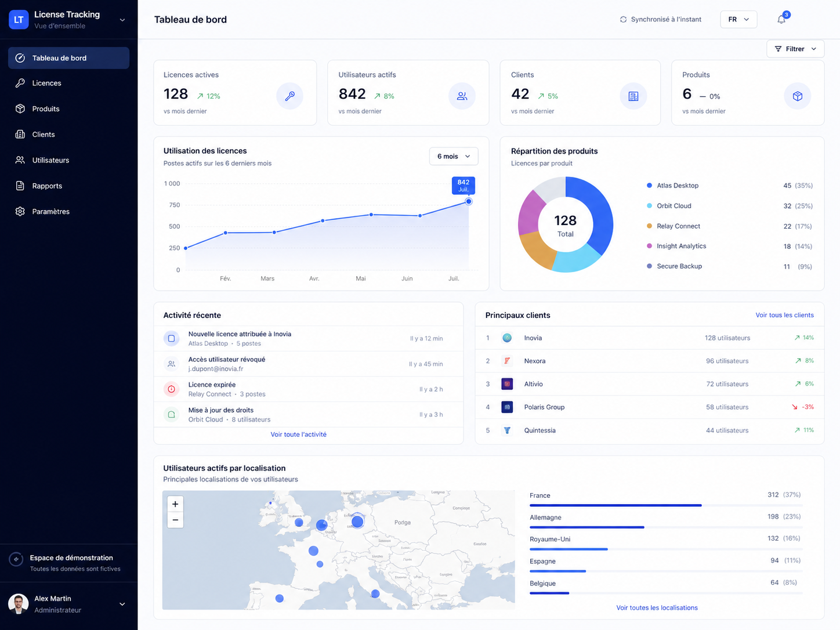Click the Polaris Group client logo
Screen dimensions: 840x630
(x=507, y=407)
